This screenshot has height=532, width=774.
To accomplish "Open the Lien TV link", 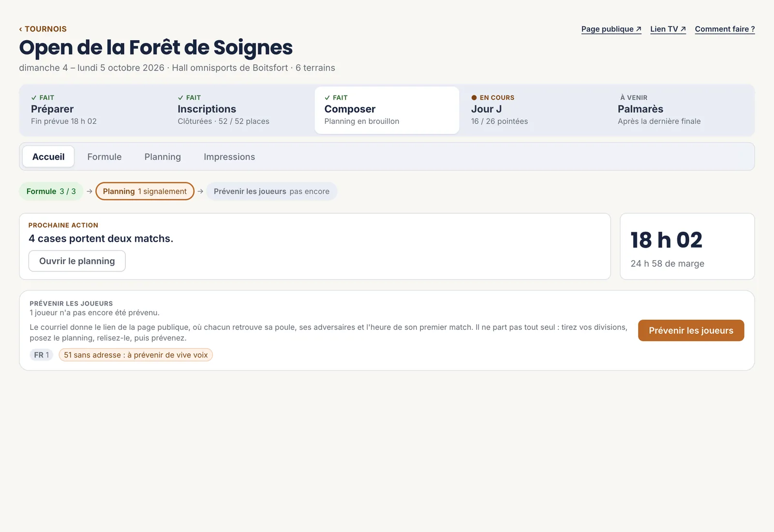I will click(x=668, y=29).
